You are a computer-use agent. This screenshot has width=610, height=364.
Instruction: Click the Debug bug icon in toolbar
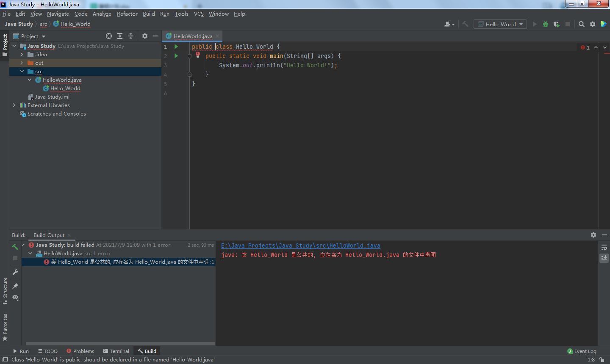(546, 25)
